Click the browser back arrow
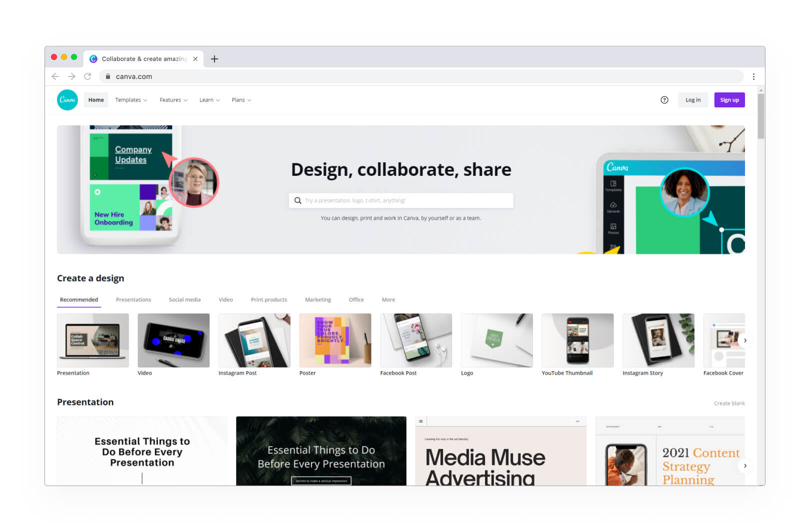This screenshot has width=810, height=532. click(55, 76)
